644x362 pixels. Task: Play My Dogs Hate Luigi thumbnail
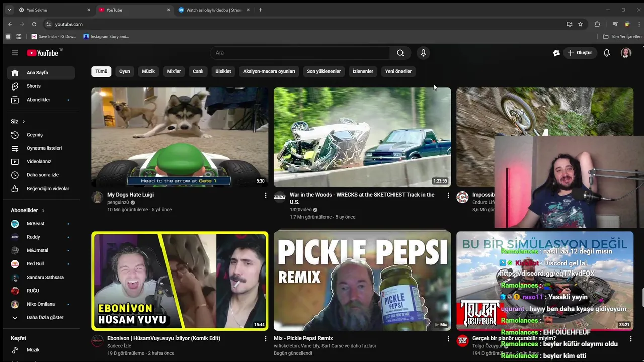coord(180,137)
